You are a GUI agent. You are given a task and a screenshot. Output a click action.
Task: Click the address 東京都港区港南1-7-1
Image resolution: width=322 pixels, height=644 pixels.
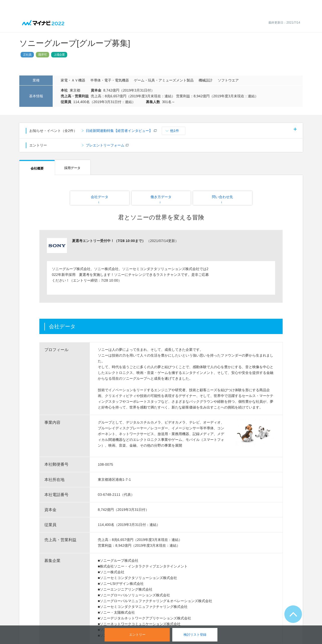114,479
